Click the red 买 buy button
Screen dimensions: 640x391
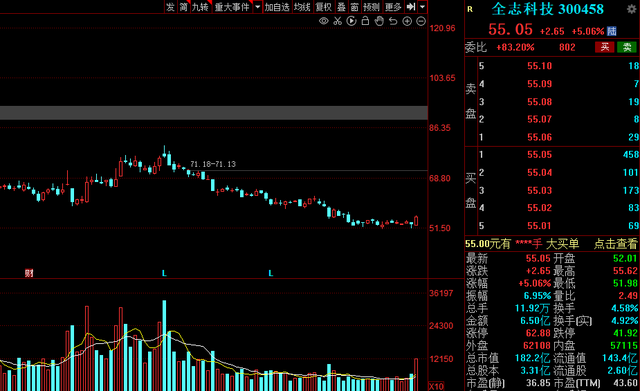[604, 47]
